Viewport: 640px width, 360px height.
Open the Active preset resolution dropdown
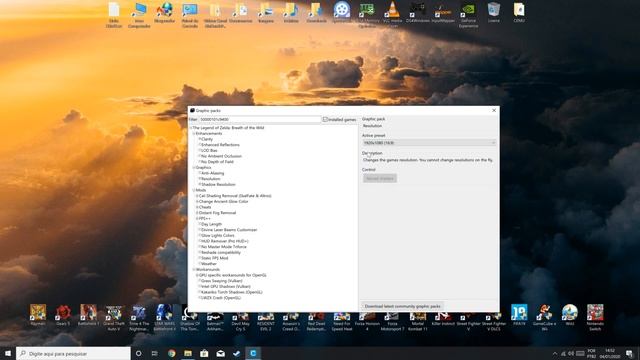[429, 143]
